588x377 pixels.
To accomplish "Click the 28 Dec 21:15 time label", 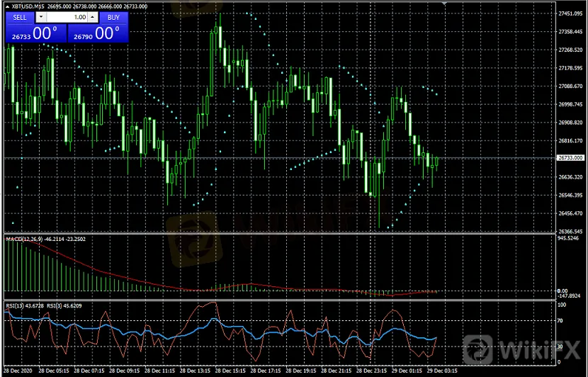I will click(336, 371).
